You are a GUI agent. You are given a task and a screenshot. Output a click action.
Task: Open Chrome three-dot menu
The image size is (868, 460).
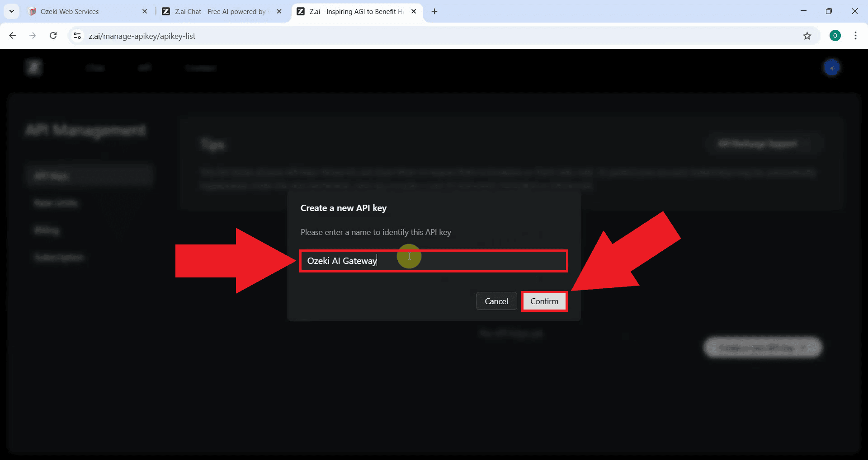coord(855,36)
